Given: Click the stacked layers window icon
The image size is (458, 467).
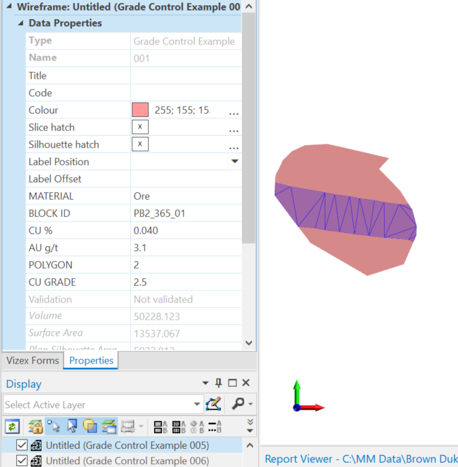Looking at the screenshot, I should click(x=109, y=426).
